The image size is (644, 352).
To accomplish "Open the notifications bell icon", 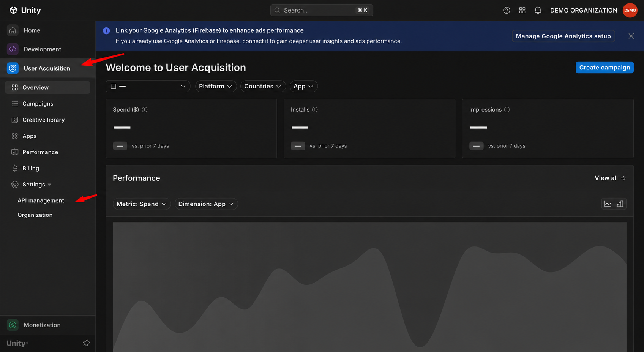I will tap(538, 10).
